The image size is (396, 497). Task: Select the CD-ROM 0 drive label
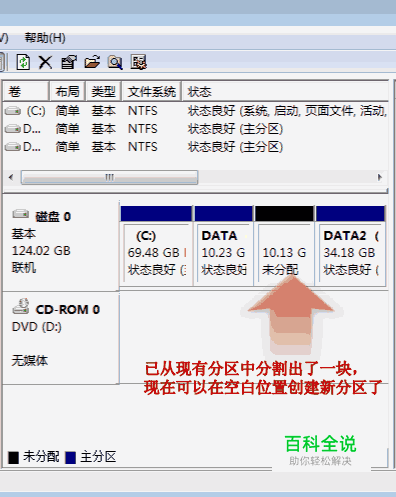tap(68, 310)
